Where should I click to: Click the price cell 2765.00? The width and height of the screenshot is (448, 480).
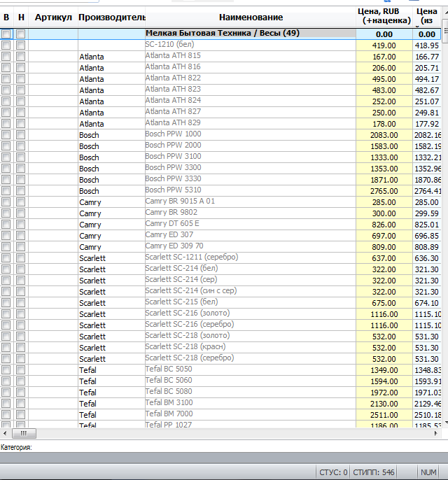click(384, 191)
